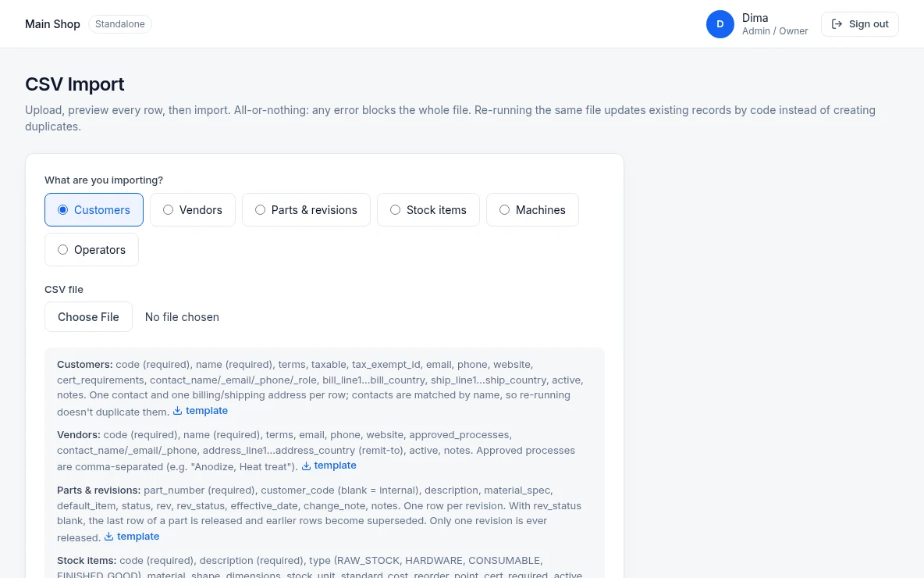Pick the Stock items radio option
The width and height of the screenshot is (924, 578).
point(428,210)
